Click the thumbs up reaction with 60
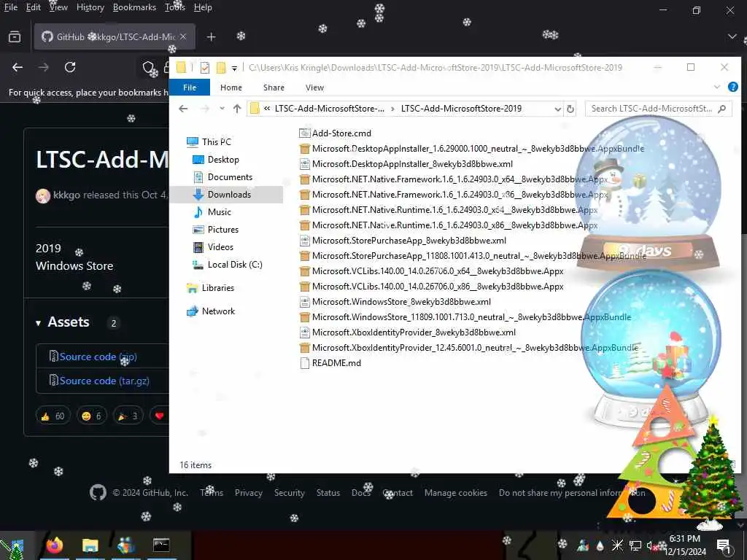The width and height of the screenshot is (747, 560). [53, 416]
